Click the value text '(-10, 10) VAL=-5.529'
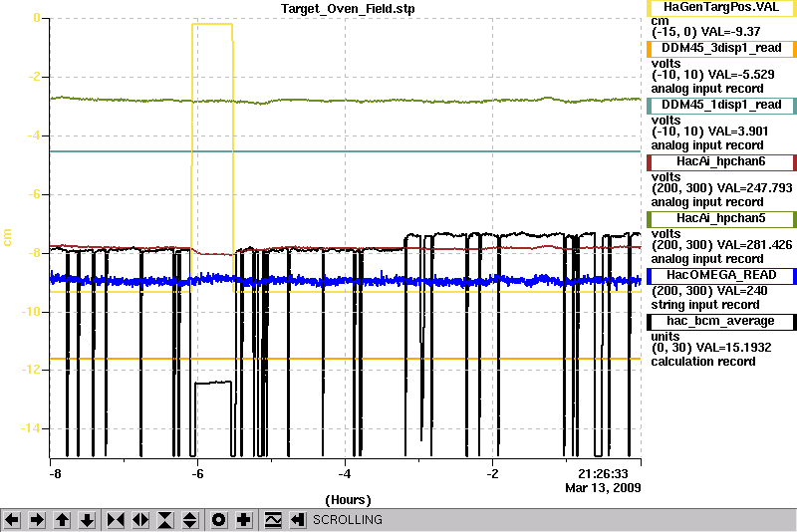The image size is (797, 532). [x=712, y=75]
